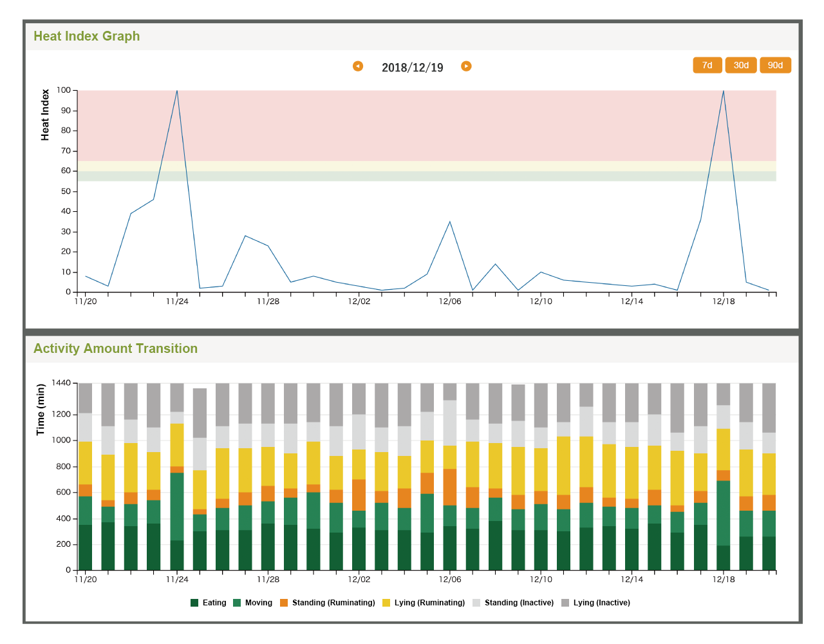Click the 2018/12/19 date text
824x644 pixels.
[x=412, y=68]
